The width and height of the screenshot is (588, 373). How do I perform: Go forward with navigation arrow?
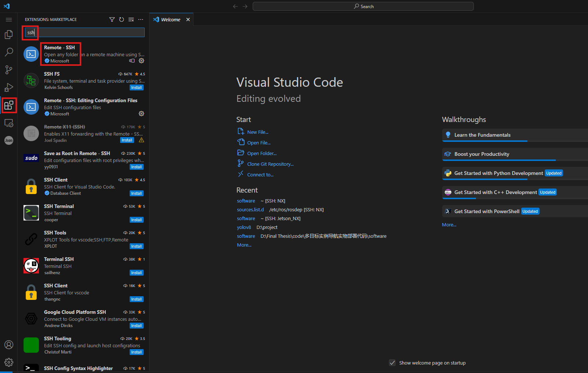[245, 6]
